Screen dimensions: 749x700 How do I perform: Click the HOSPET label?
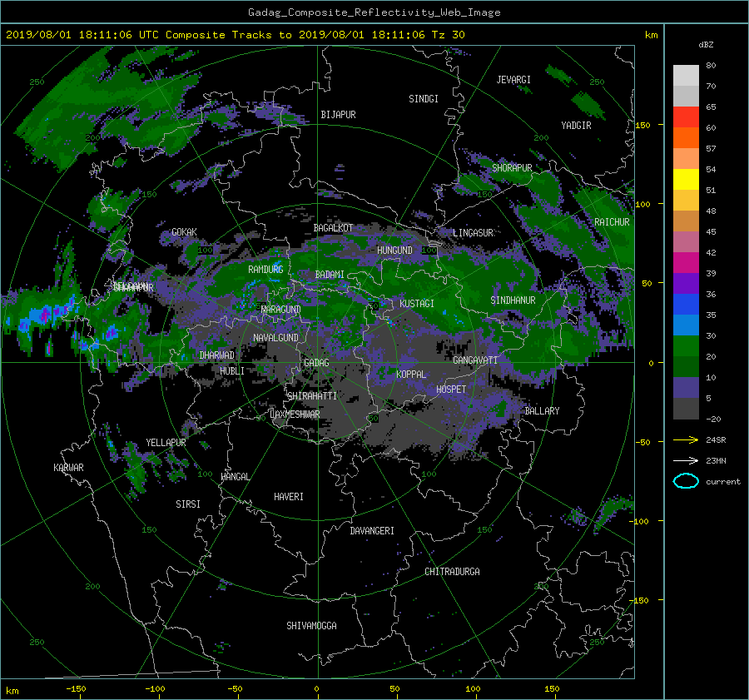[x=451, y=390]
